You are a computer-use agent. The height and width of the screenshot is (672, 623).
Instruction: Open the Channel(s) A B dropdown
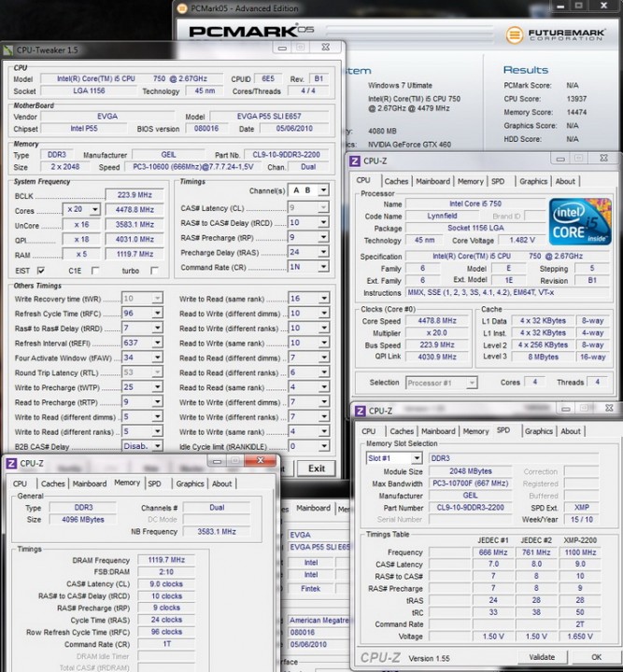324,190
